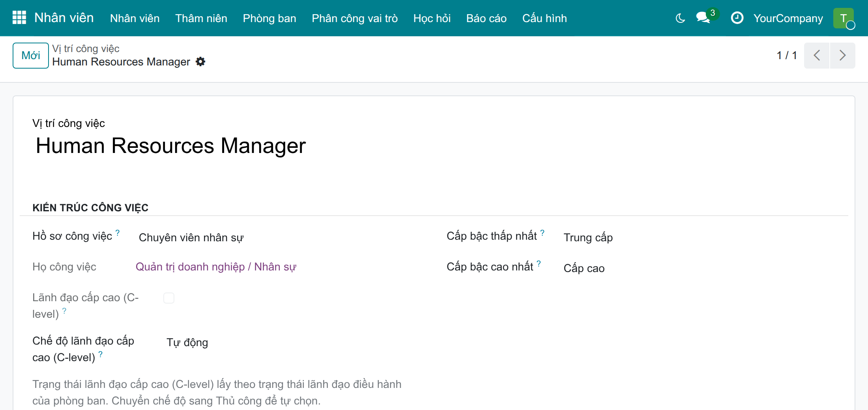868x410 pixels.
Task: Show the help tooltip for Cấp bậc thấp nhất
Action: point(542,233)
